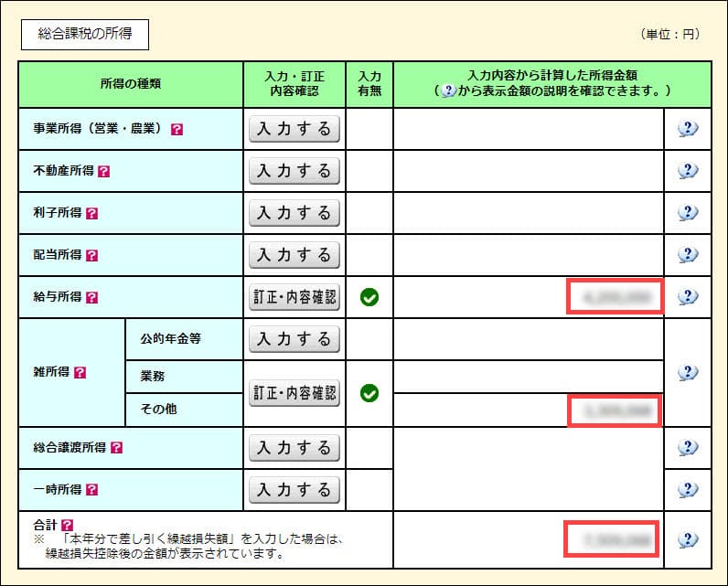Click the red help icon beside 不動産所得
This screenshot has height=586, width=728.
click(x=103, y=171)
